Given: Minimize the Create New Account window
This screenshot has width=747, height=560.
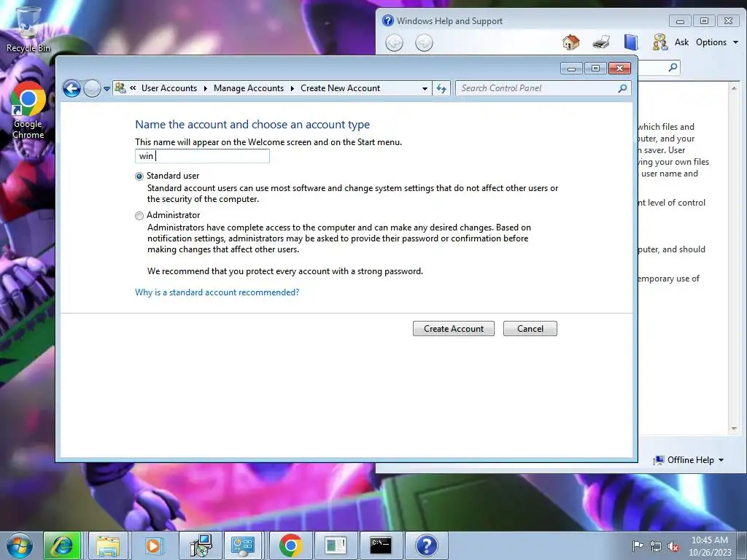Looking at the screenshot, I should [571, 69].
